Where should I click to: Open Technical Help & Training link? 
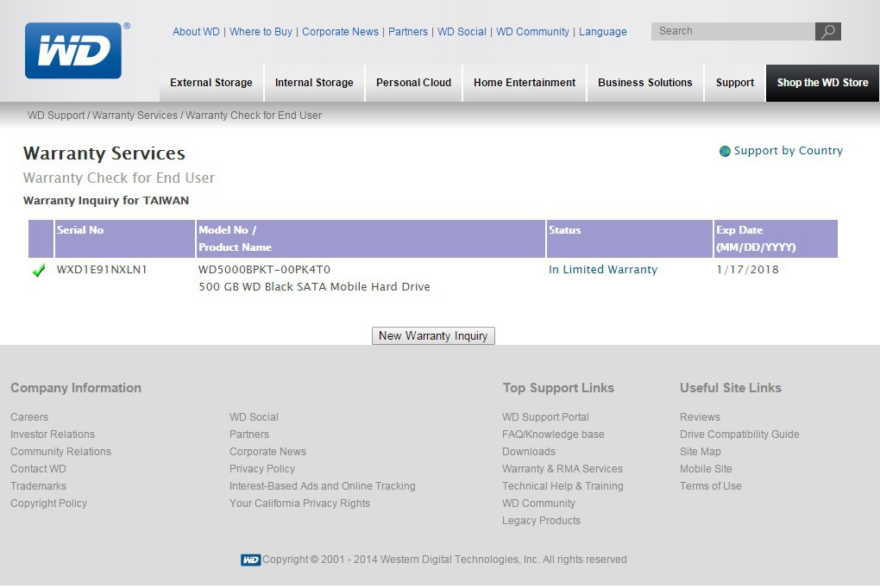coord(563,486)
